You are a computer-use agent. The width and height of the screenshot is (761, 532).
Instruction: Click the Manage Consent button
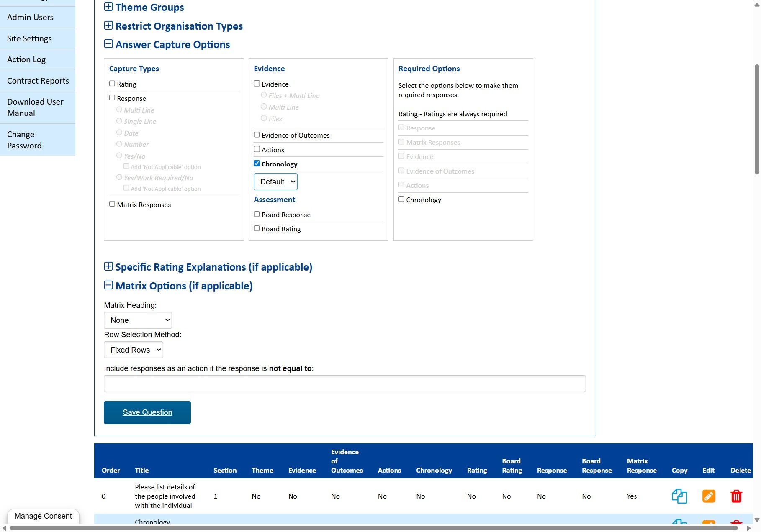click(43, 516)
